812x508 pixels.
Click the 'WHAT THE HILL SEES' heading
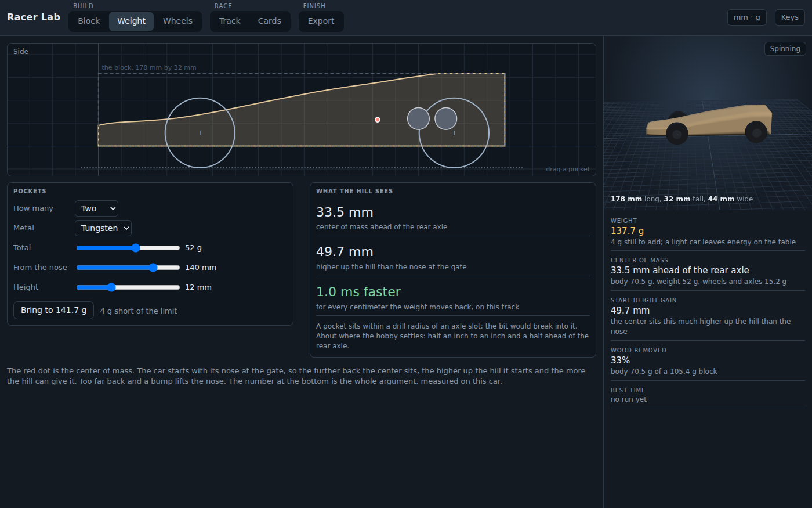pos(354,191)
